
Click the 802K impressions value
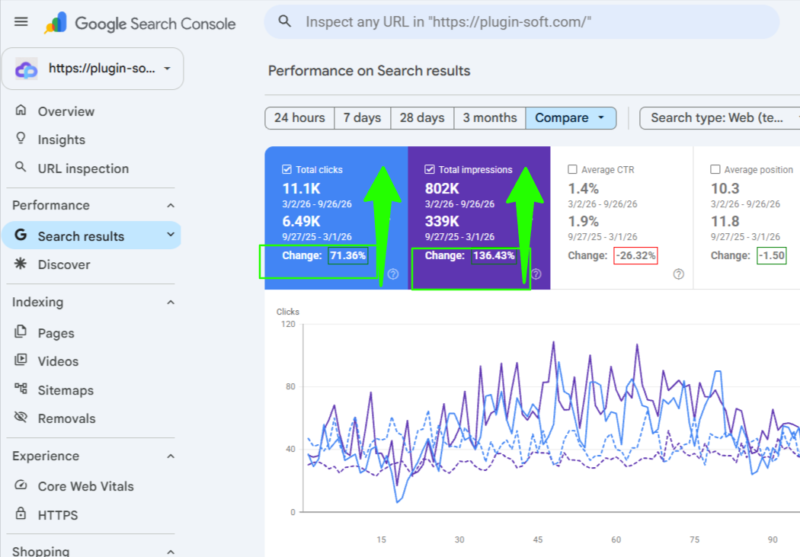(442, 189)
